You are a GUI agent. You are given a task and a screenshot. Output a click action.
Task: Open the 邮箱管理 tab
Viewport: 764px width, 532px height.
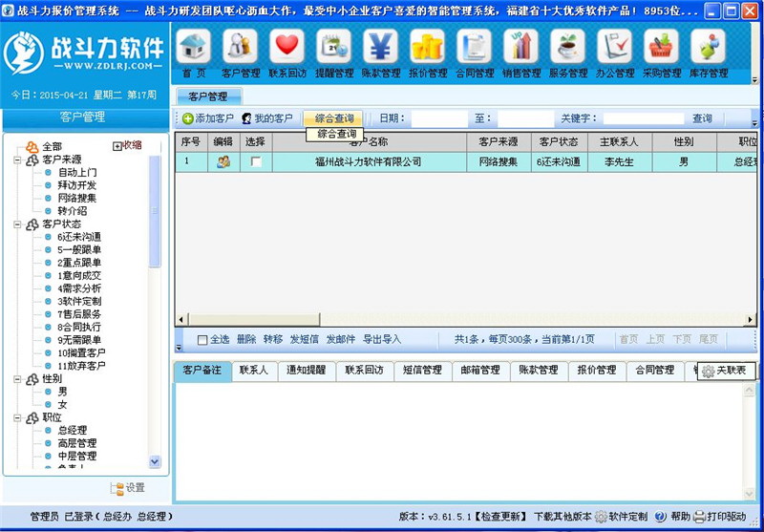pyautogui.click(x=480, y=371)
